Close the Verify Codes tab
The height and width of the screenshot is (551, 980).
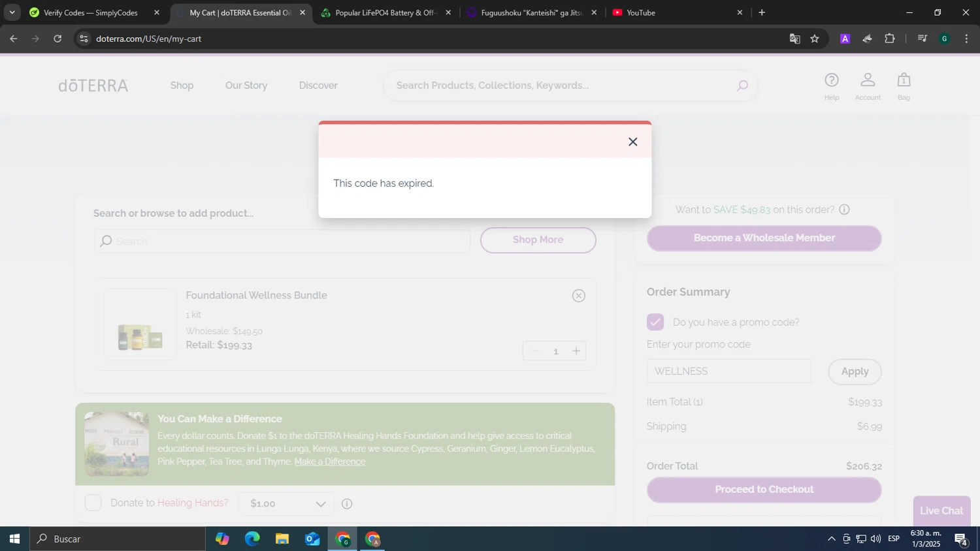pos(156,12)
